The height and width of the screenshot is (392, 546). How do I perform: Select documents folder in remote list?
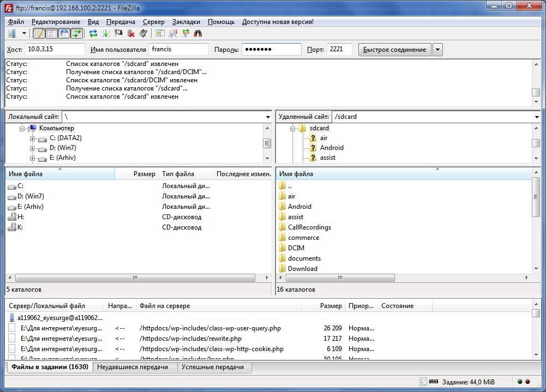click(304, 258)
